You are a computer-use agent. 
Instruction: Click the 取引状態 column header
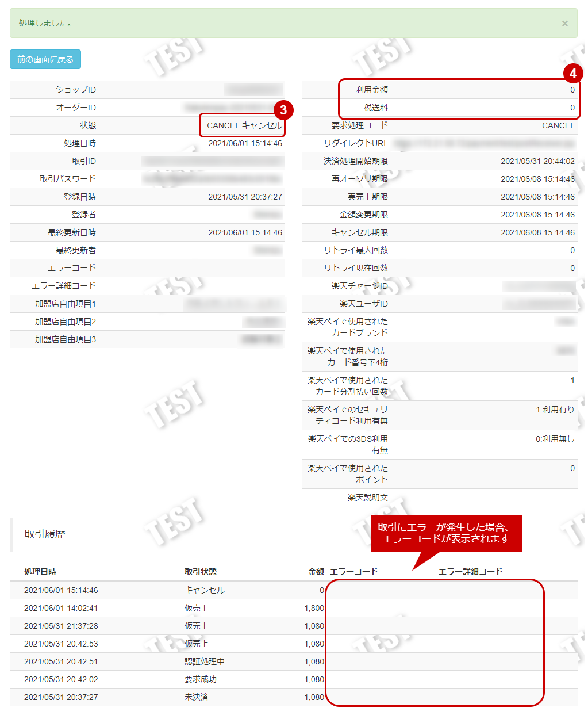coord(201,572)
